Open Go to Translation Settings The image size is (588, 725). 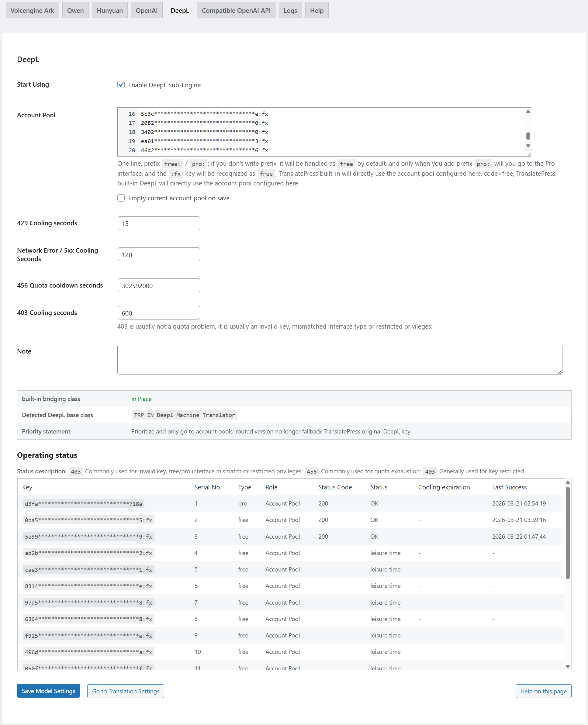(126, 691)
